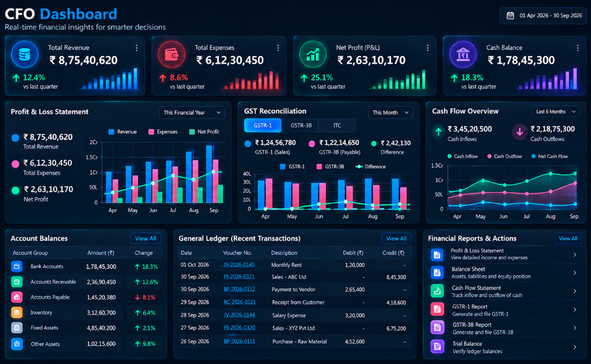Viewport: 591px width, 364px height.
Task: Open voucher JV-2026-0145 link
Action: 238,265
